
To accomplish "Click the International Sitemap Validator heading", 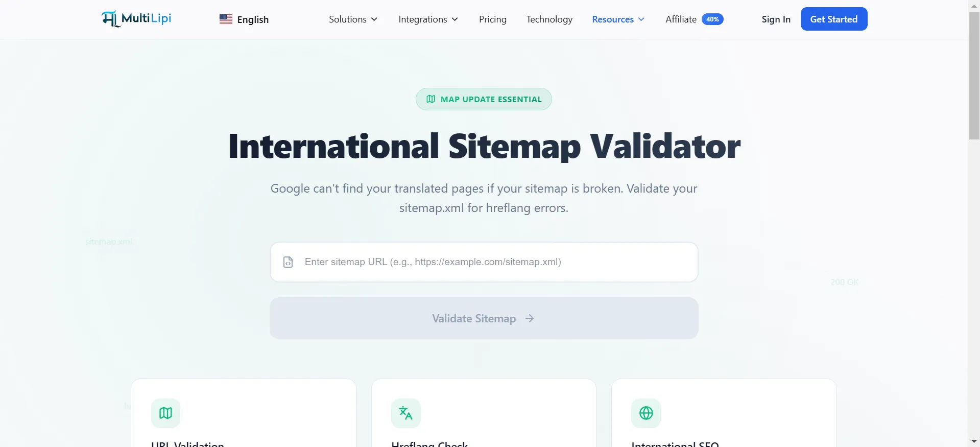I will tap(484, 146).
